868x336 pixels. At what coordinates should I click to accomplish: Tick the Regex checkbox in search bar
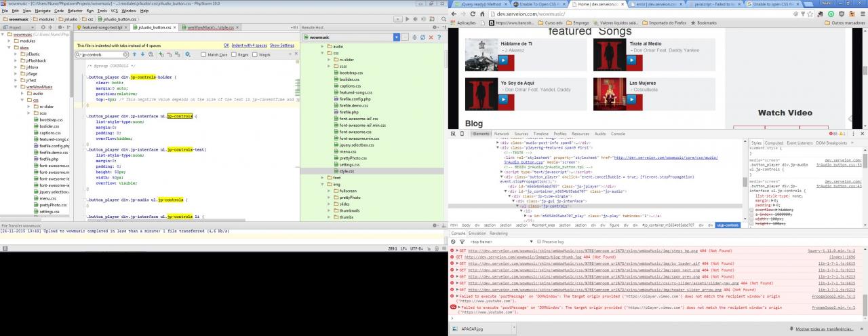pyautogui.click(x=235, y=54)
